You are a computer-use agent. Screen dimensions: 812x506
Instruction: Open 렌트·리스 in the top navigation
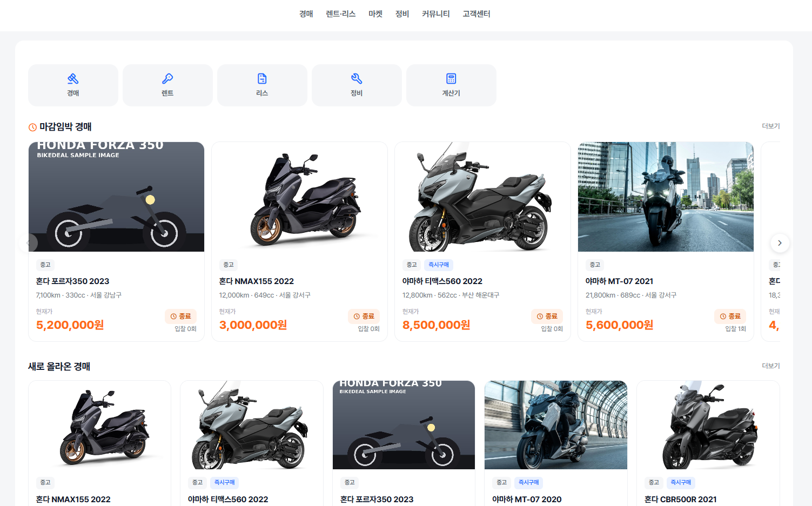click(341, 14)
